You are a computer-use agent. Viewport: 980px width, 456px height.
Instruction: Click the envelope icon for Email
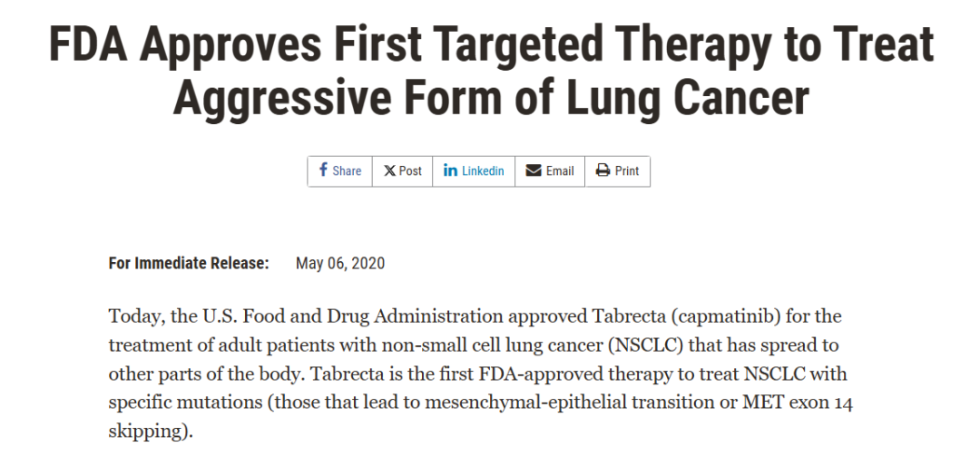(534, 170)
